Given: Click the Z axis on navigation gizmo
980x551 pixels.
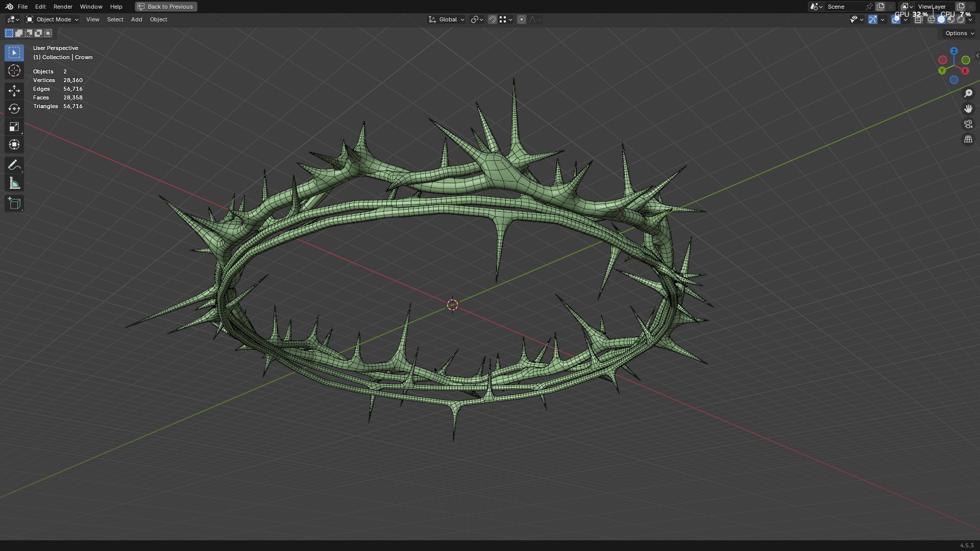Looking at the screenshot, I should 954,51.
